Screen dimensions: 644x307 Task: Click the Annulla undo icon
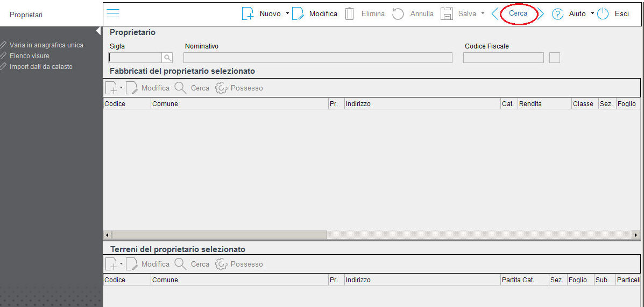[398, 13]
